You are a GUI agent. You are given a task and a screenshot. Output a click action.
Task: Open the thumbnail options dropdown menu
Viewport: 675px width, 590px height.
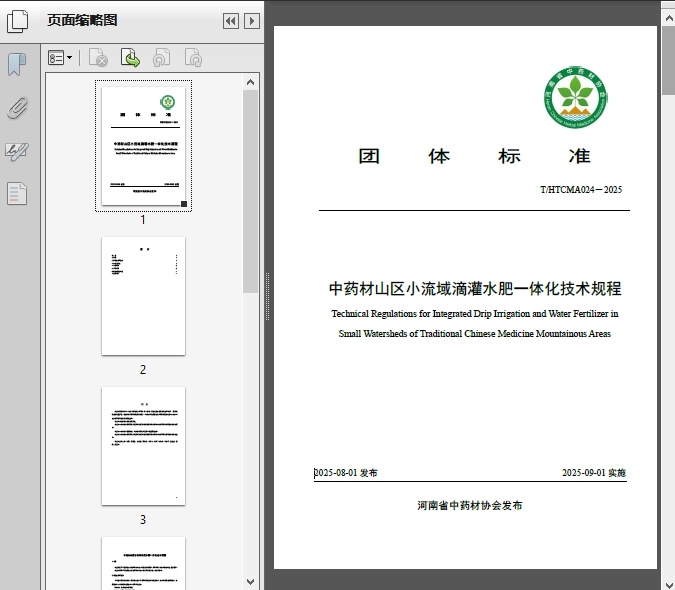point(60,59)
